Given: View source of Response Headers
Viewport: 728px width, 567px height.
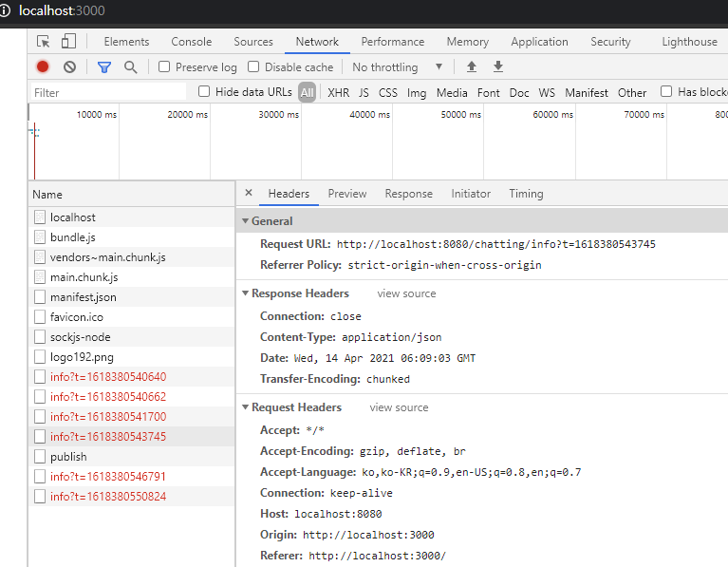Looking at the screenshot, I should coord(406,293).
